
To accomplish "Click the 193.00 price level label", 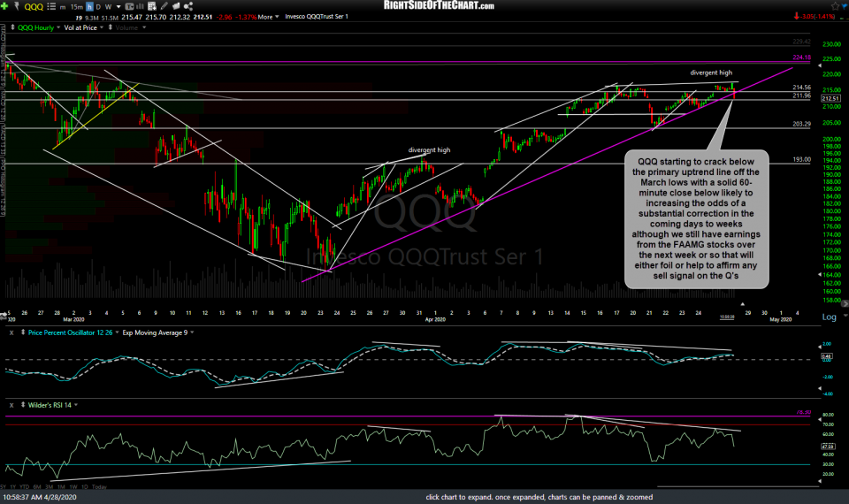I will pyautogui.click(x=802, y=160).
